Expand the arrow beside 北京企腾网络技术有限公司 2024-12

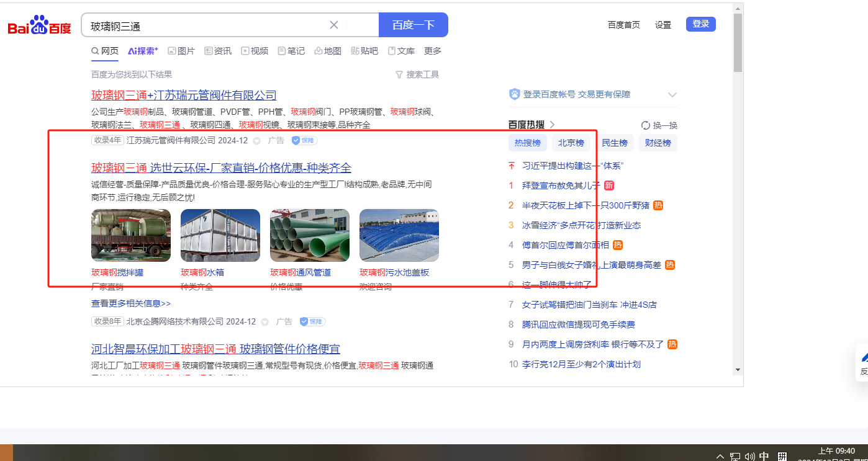point(264,322)
